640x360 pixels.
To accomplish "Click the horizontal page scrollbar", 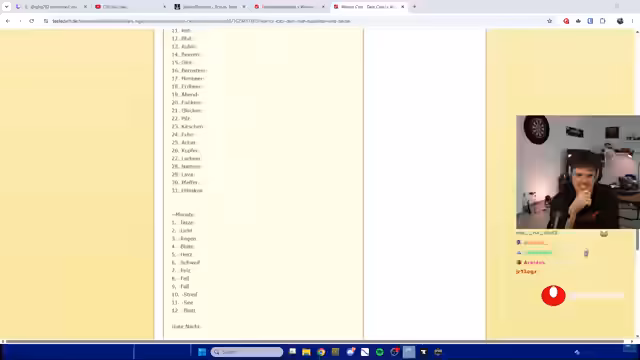I will click(x=314, y=341).
